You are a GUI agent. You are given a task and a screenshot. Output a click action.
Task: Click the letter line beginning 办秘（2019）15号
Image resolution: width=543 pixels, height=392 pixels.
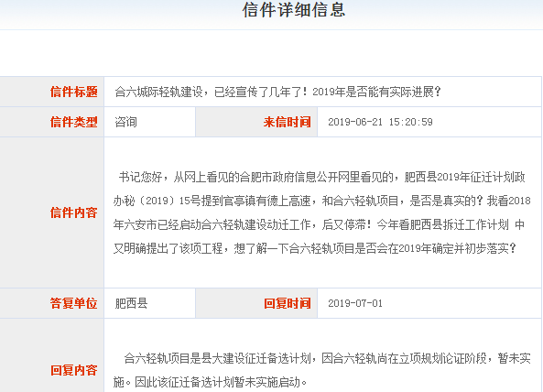click(321, 201)
